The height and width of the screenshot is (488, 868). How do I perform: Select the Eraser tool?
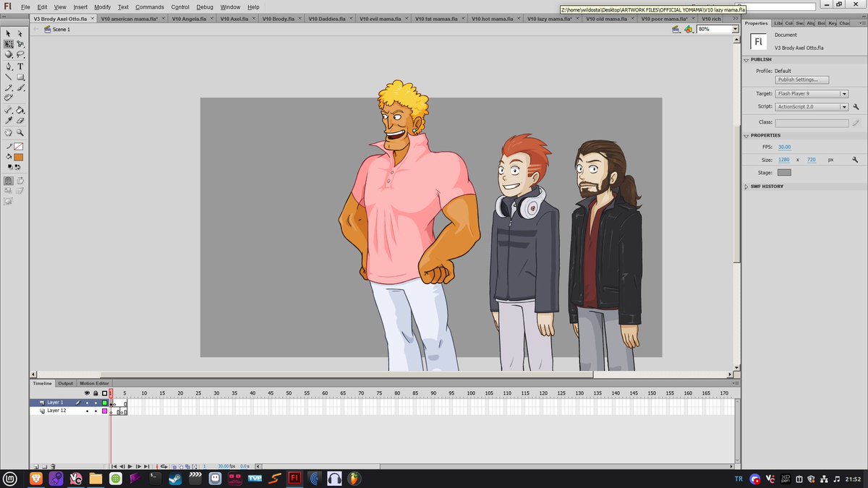tap(20, 120)
